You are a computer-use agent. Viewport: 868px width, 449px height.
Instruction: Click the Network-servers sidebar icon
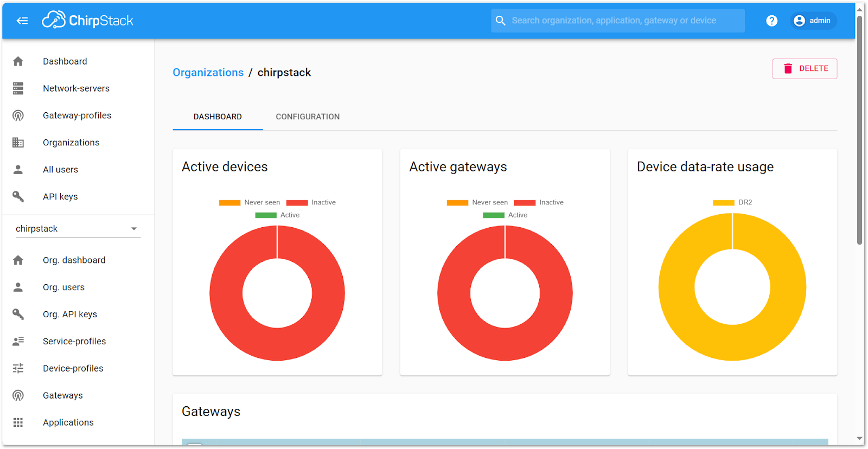18,88
